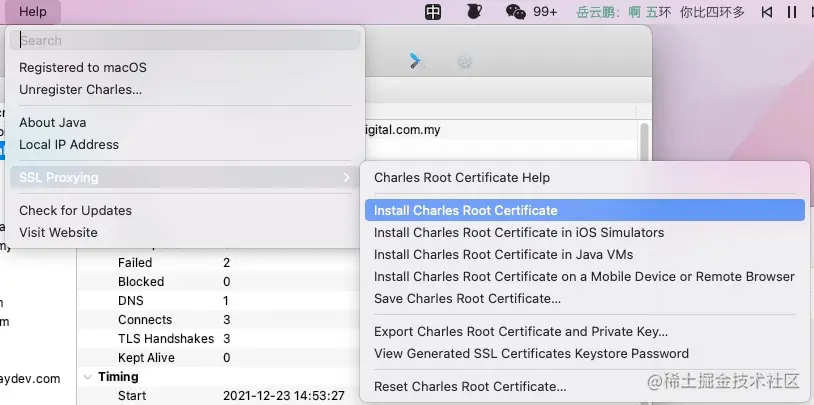Click the Start time value 2021-12-23 14:53:27
The height and width of the screenshot is (405, 814).
pyautogui.click(x=283, y=396)
